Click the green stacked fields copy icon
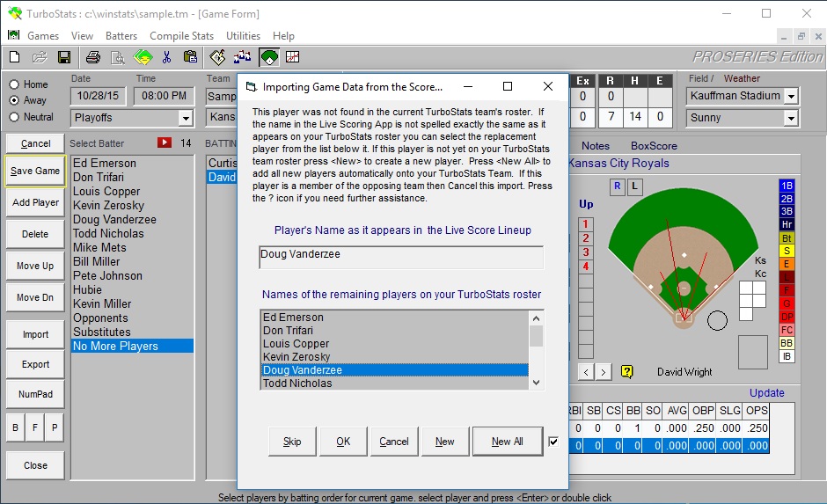This screenshot has height=504, width=827. tap(143, 57)
